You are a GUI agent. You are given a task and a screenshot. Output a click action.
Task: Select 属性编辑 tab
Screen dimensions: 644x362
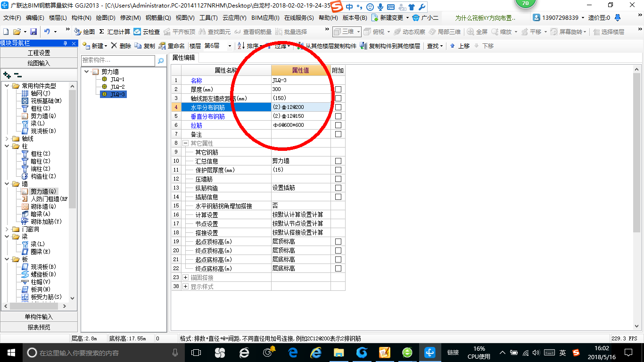pos(184,58)
